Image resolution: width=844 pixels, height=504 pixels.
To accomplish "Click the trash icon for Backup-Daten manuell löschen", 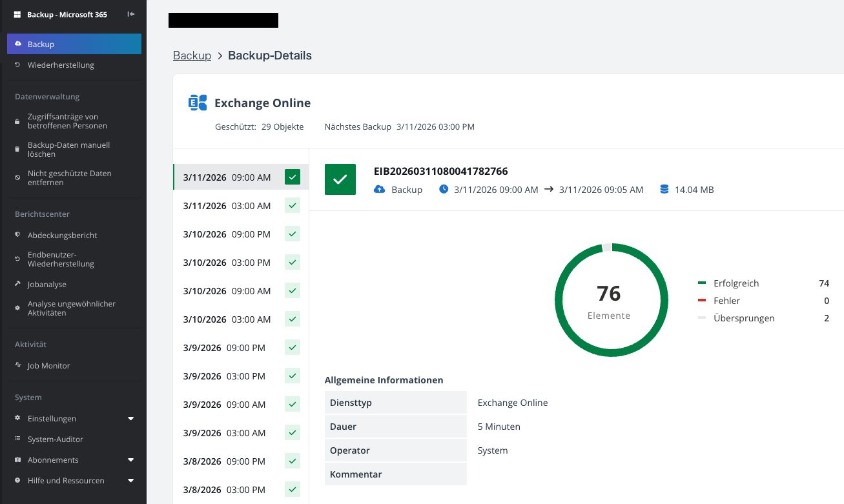I will [18, 150].
